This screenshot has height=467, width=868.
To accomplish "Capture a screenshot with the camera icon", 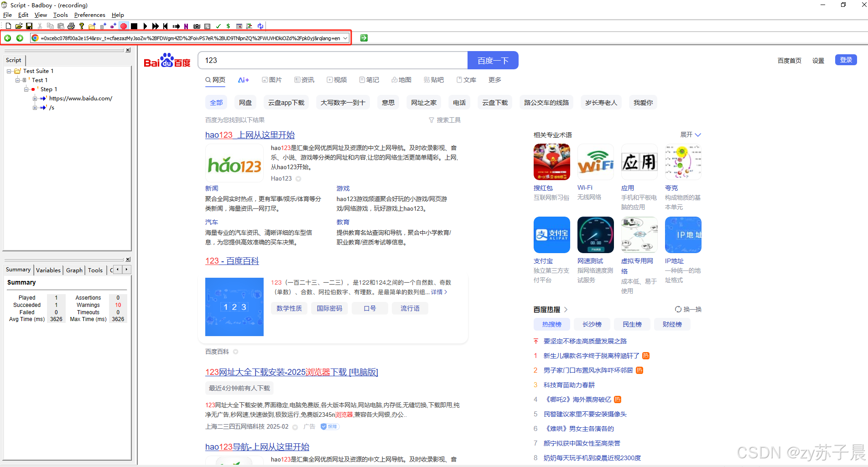I will pos(197,26).
